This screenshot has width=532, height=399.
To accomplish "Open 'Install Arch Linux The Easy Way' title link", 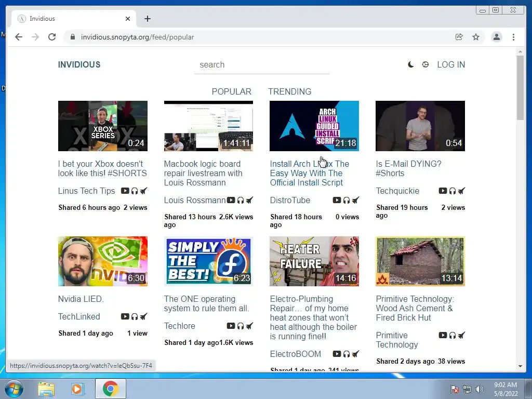I will click(310, 173).
